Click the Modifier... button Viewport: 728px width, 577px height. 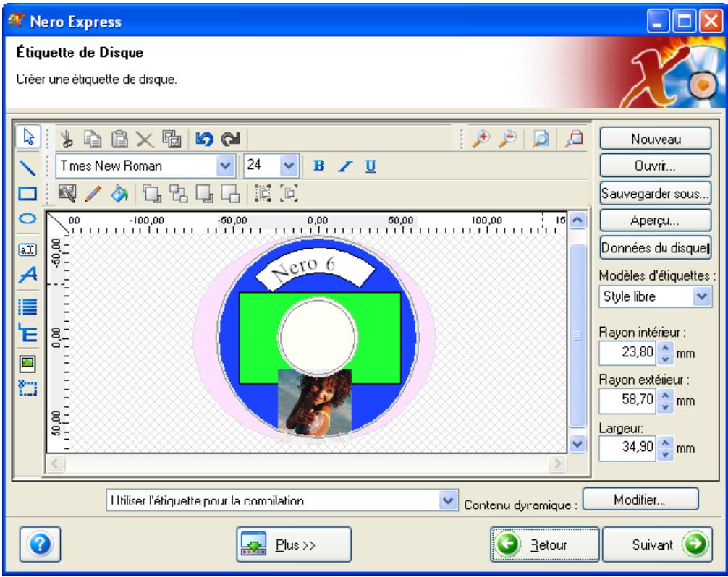click(x=640, y=500)
